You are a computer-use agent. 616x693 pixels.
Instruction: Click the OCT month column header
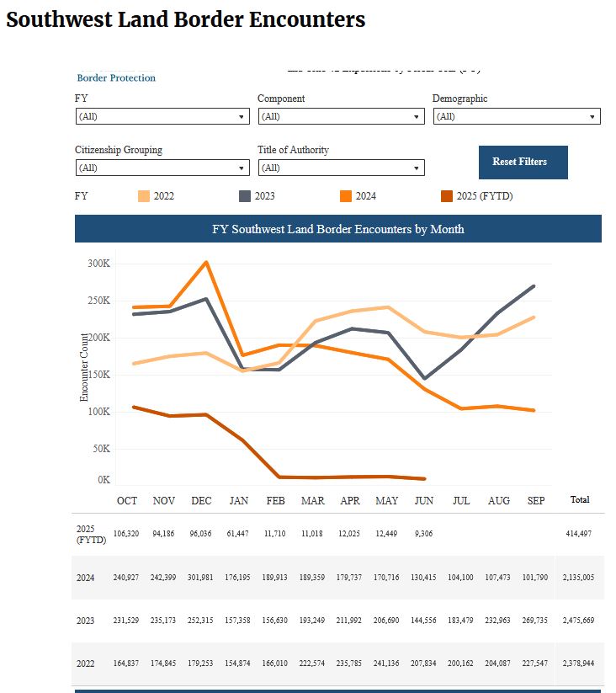127,501
